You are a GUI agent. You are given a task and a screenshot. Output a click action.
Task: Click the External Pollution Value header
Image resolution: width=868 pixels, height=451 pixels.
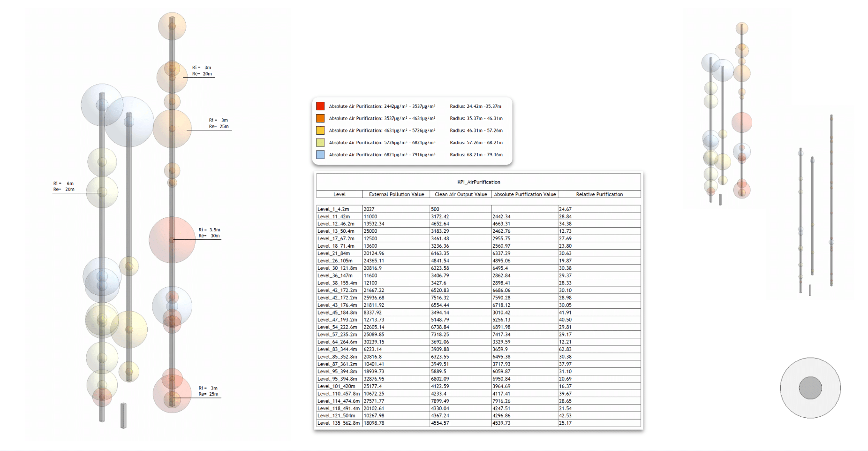click(396, 194)
